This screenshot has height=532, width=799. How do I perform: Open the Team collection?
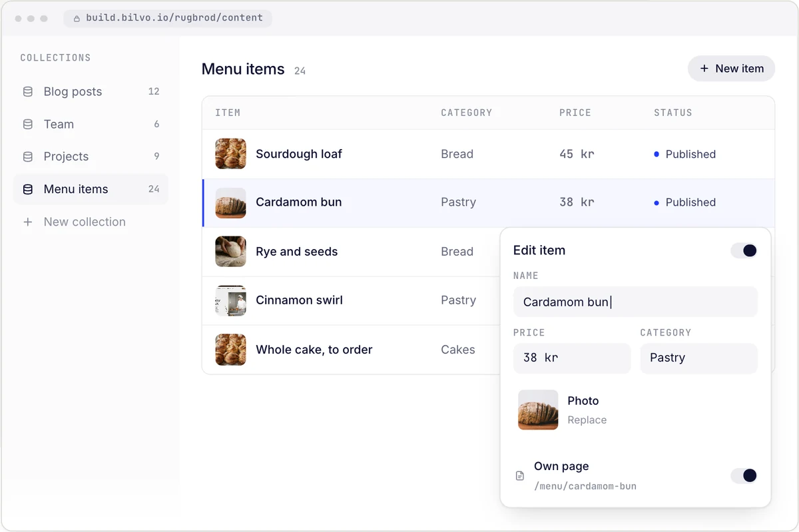coord(91,125)
